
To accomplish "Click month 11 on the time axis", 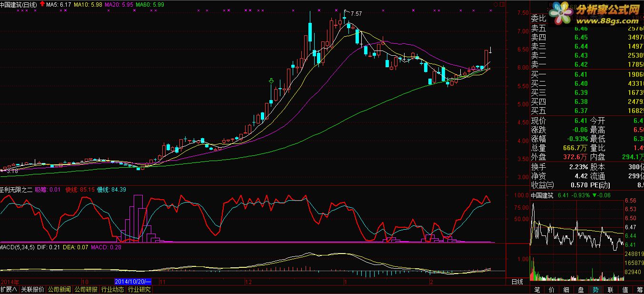I will [162, 282].
